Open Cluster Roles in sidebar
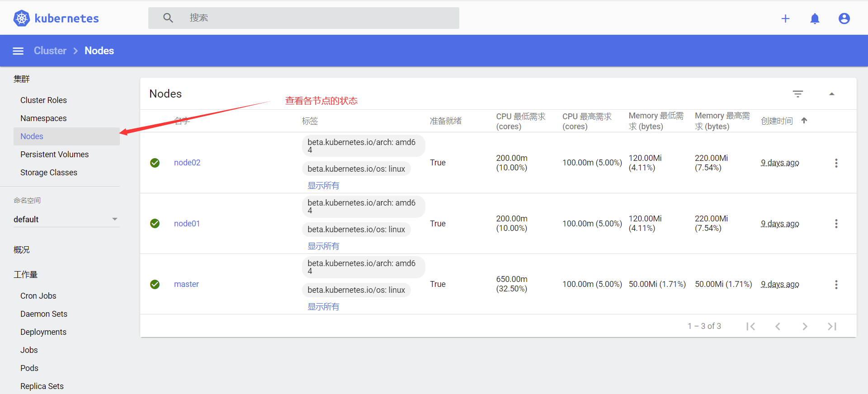Screen dimensions: 868x394 43,100
